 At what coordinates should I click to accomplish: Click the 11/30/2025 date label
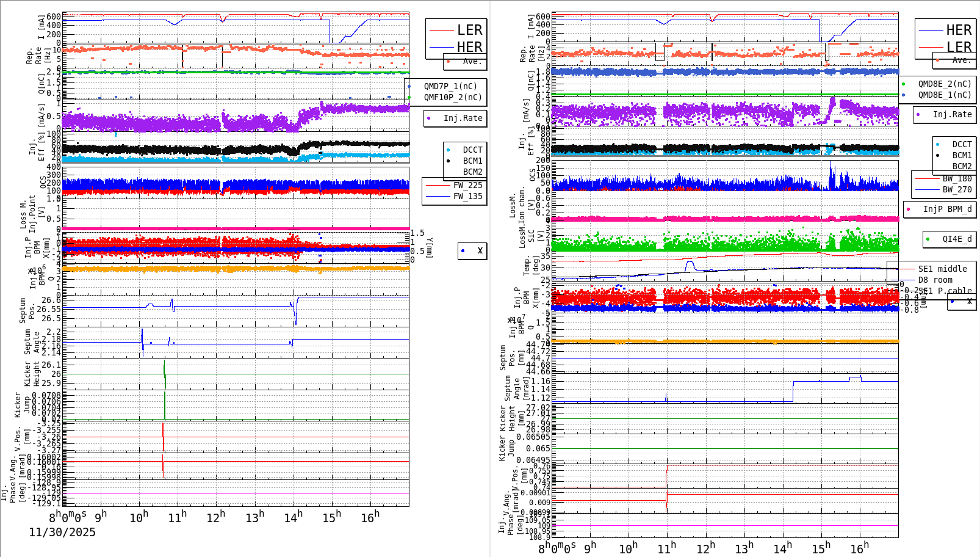coord(61,533)
